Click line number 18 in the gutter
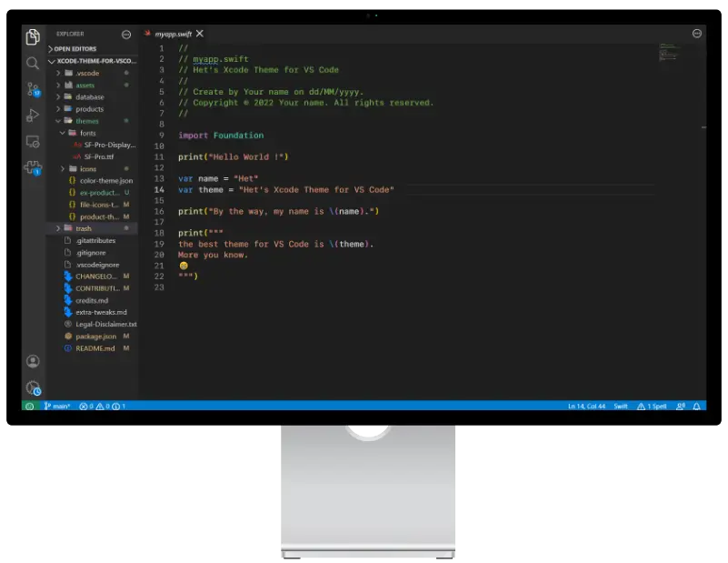 pos(159,233)
